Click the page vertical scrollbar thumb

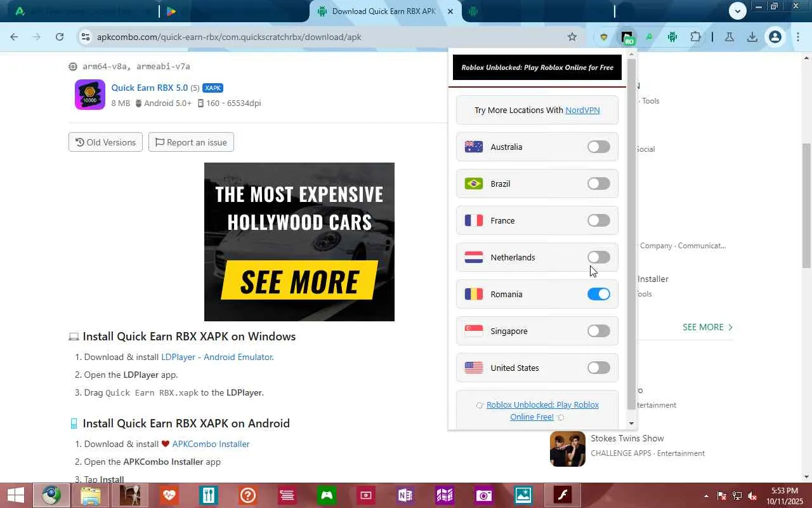(x=806, y=204)
